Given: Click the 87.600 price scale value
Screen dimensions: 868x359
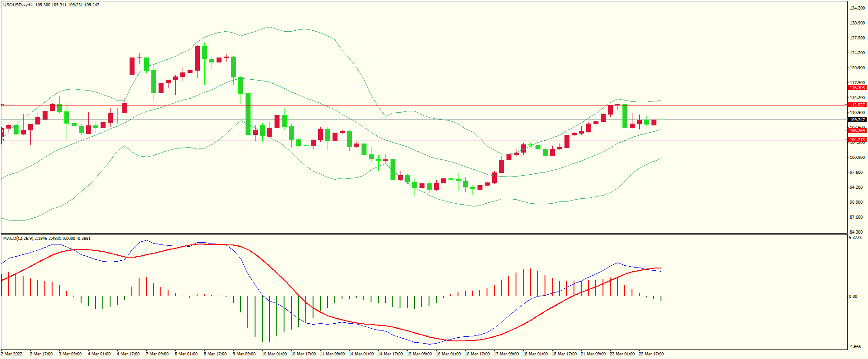Looking at the screenshot, I should pyautogui.click(x=856, y=217).
